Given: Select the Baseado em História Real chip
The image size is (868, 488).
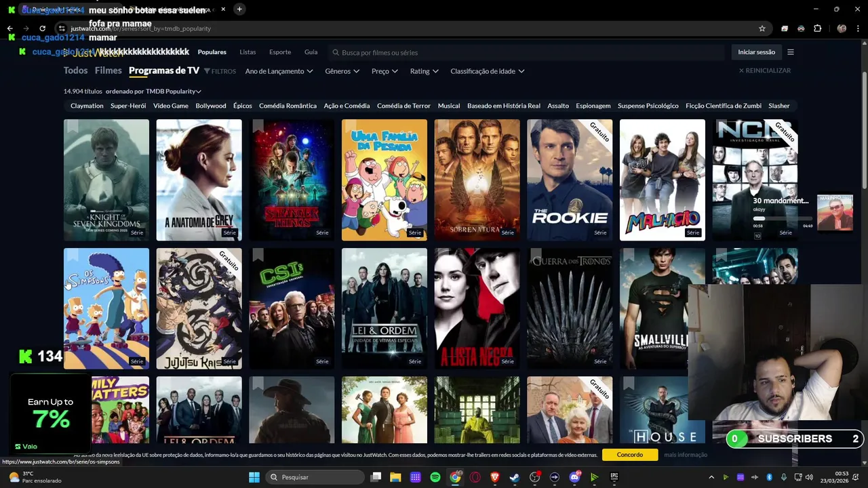Looking at the screenshot, I should point(504,106).
